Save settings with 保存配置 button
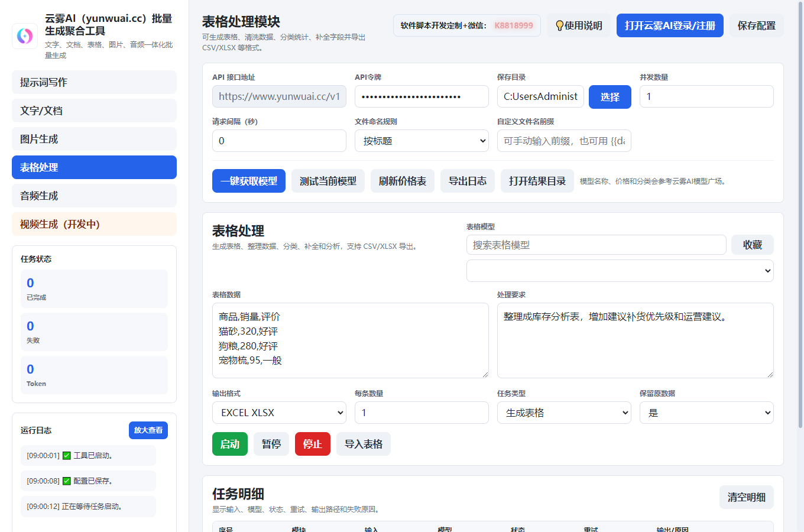This screenshot has width=804, height=532. [x=756, y=25]
